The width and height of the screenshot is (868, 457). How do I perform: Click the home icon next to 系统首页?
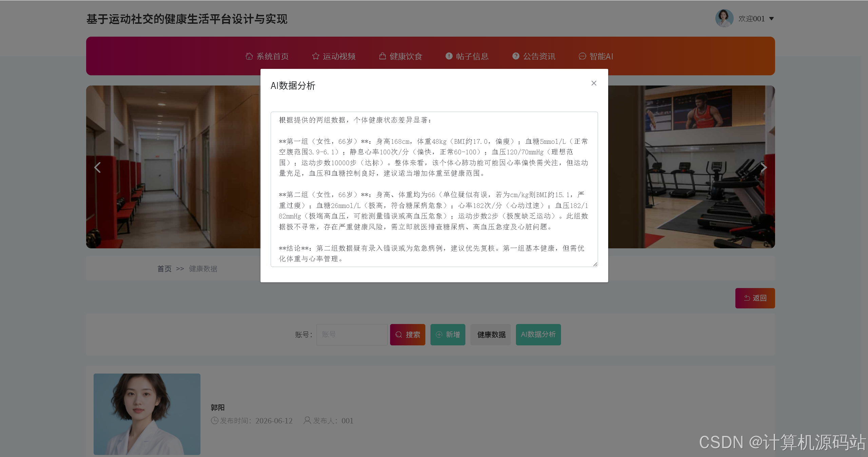coord(249,56)
